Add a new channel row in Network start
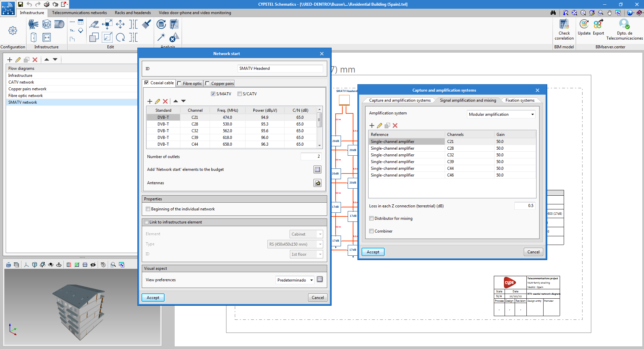The image size is (644, 349). [150, 101]
